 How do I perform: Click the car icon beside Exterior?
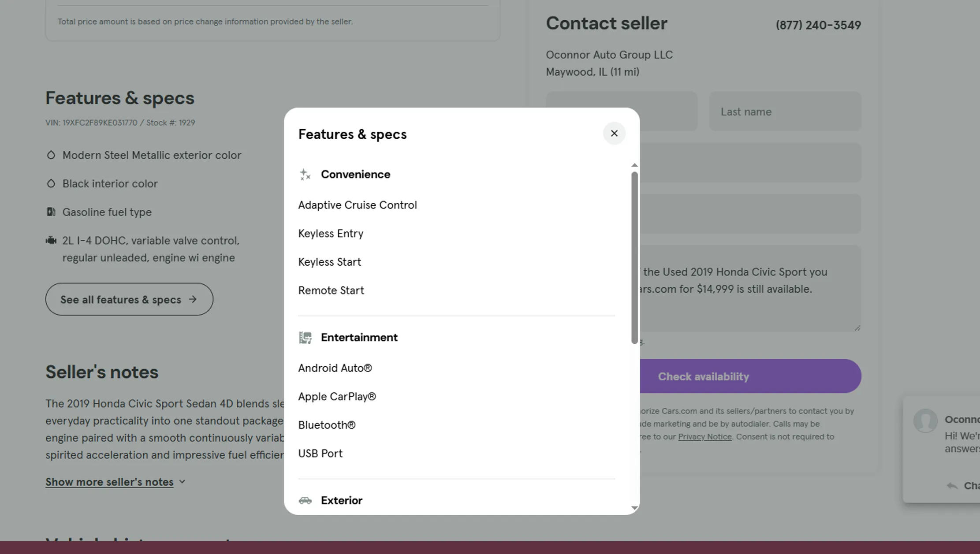306,501
